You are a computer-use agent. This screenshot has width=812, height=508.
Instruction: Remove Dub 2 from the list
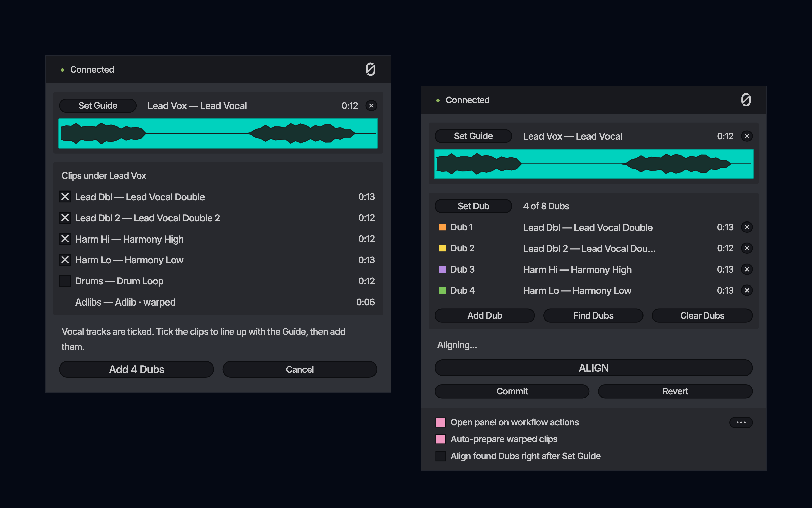747,248
